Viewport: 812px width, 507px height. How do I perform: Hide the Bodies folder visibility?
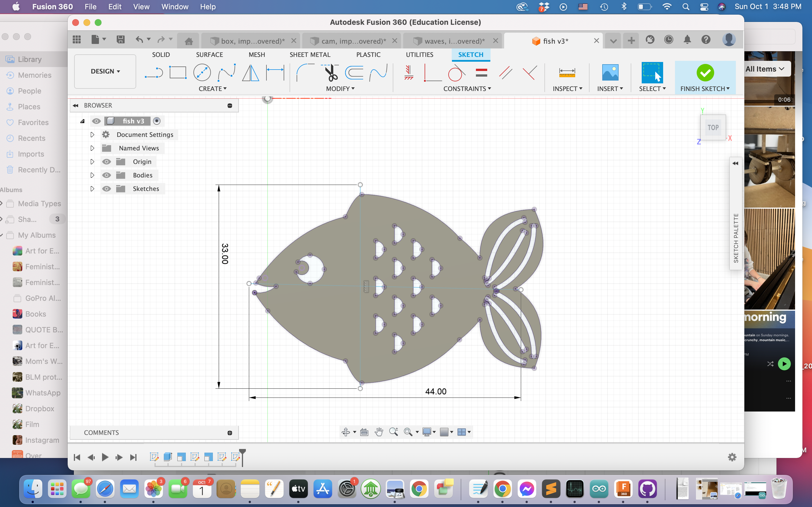click(106, 175)
